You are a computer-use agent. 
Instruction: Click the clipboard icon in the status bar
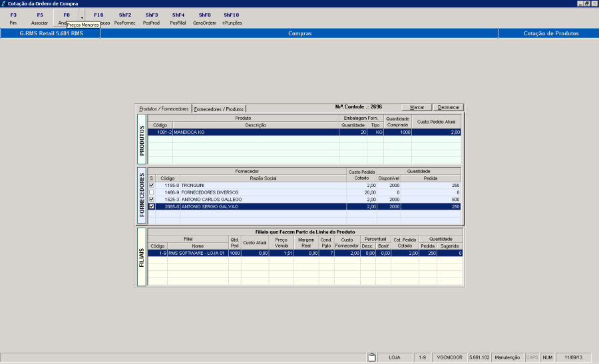(x=371, y=357)
